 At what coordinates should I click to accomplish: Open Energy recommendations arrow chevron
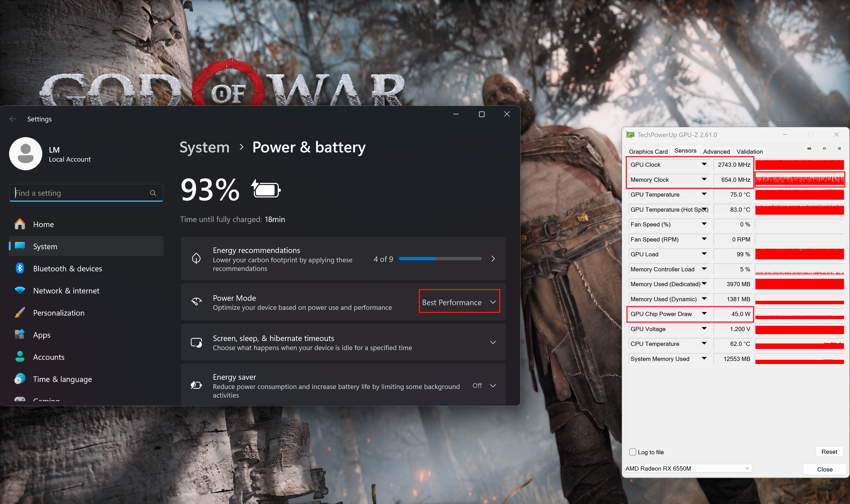point(493,259)
